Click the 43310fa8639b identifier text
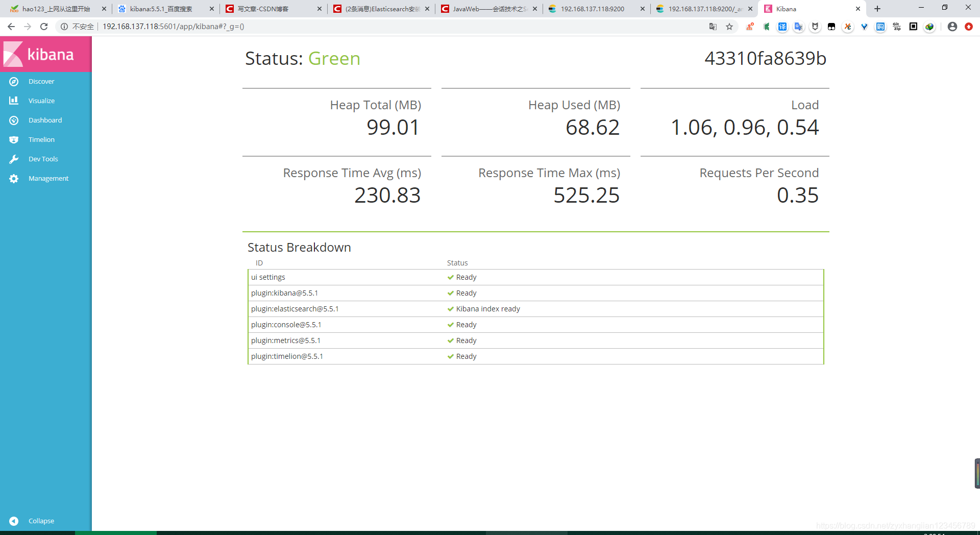 coord(765,59)
